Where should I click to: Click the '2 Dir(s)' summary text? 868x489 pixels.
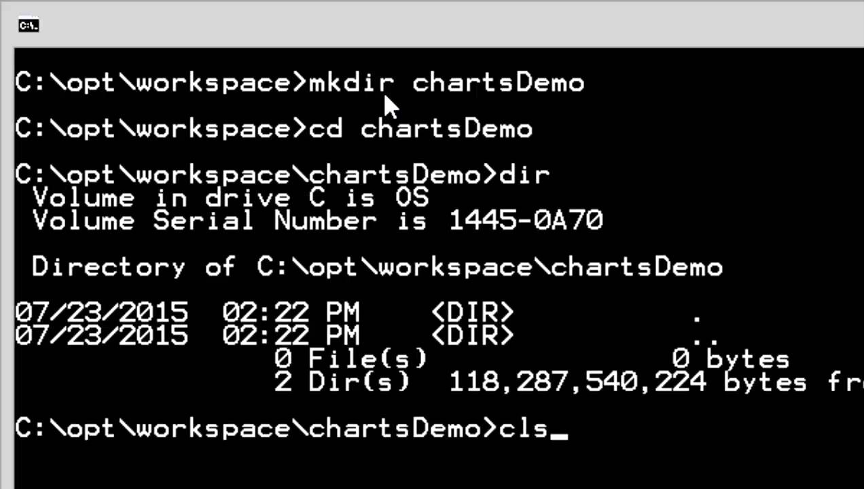point(343,381)
